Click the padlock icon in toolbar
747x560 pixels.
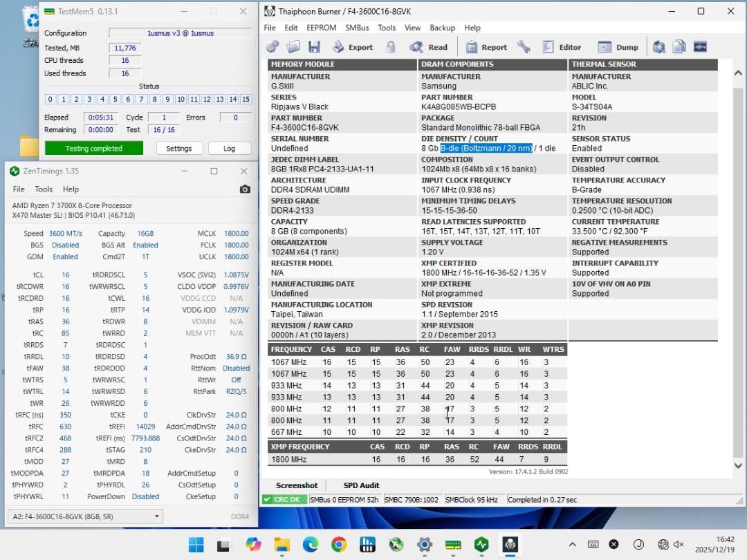(391, 47)
